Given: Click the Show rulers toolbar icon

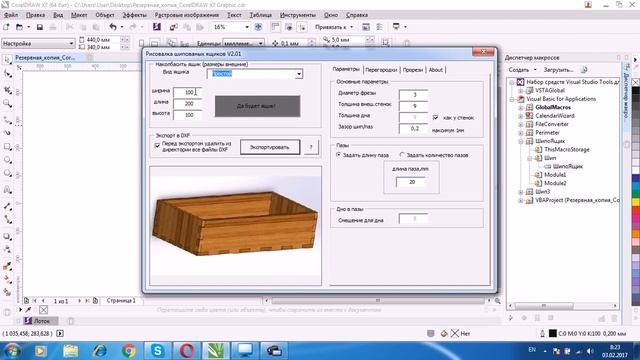Looking at the screenshot, I should (x=276, y=27).
